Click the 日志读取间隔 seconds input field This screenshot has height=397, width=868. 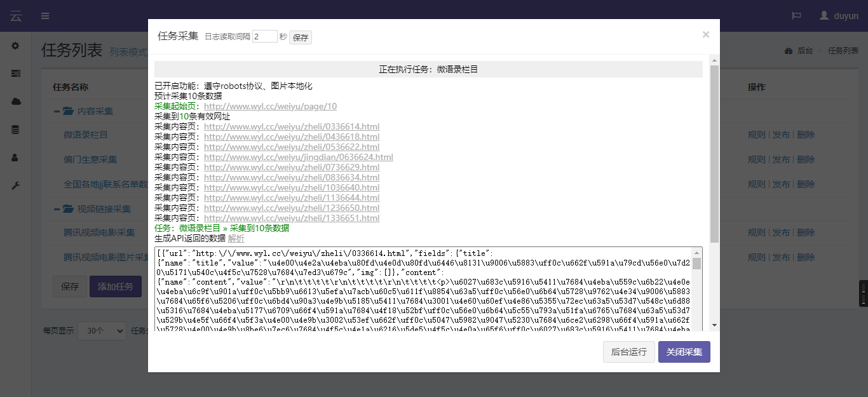(x=264, y=37)
